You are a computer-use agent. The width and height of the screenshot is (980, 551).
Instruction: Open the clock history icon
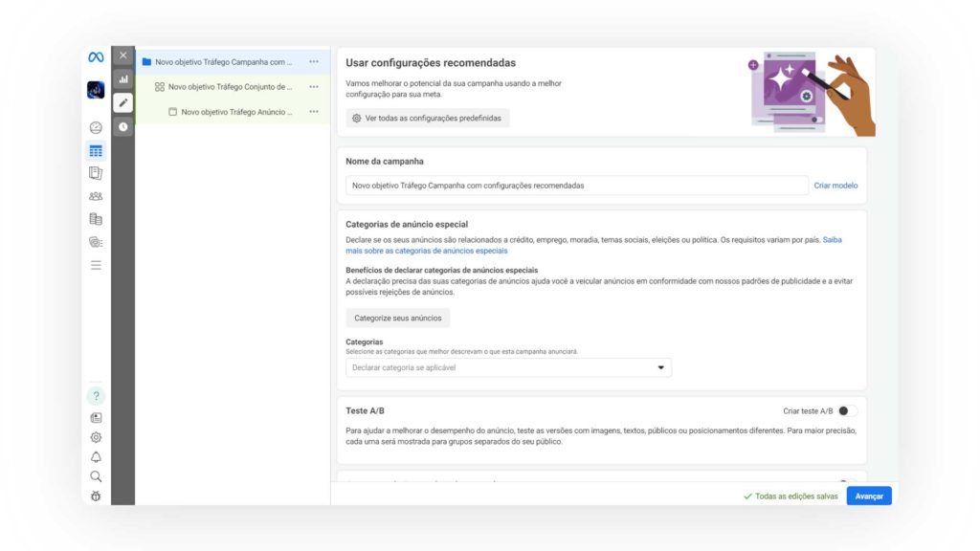point(123,127)
